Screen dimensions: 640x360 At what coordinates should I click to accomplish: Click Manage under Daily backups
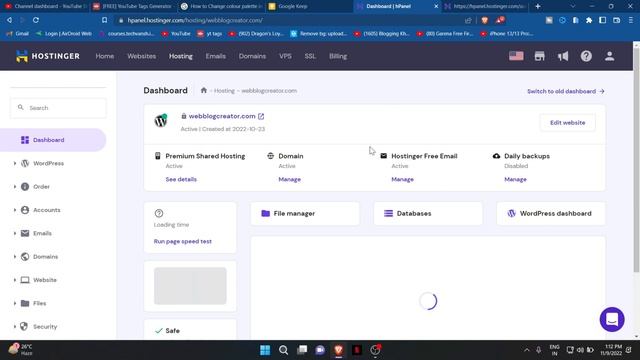pyautogui.click(x=515, y=179)
